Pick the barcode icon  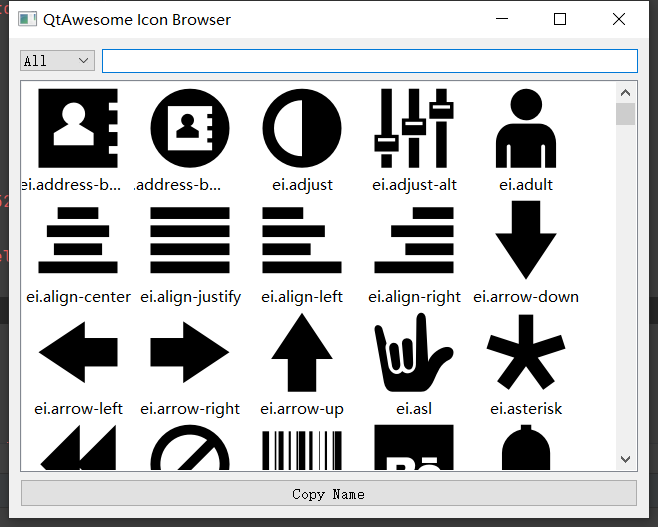302,450
